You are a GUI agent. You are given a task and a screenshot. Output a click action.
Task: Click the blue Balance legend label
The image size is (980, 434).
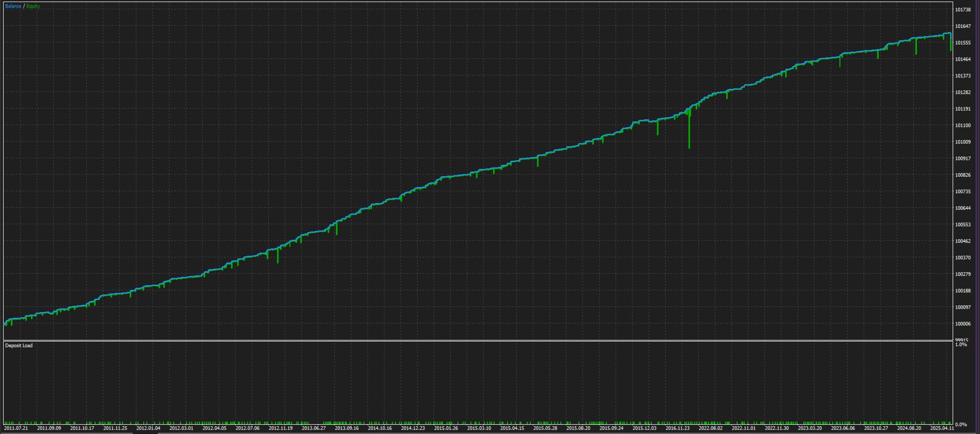point(13,6)
